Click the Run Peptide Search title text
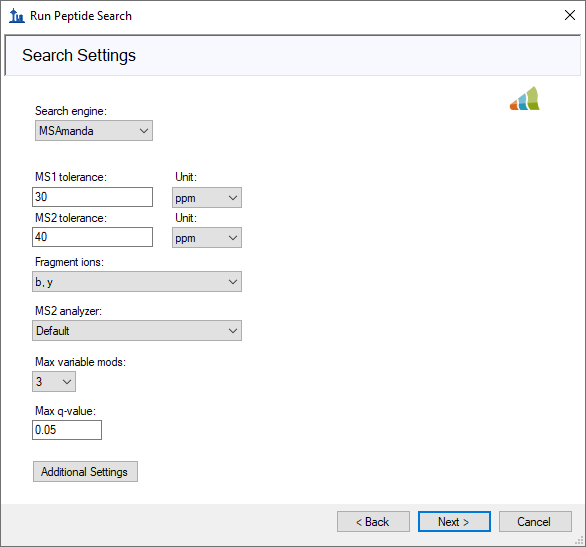This screenshot has height=547, width=586. tap(81, 16)
